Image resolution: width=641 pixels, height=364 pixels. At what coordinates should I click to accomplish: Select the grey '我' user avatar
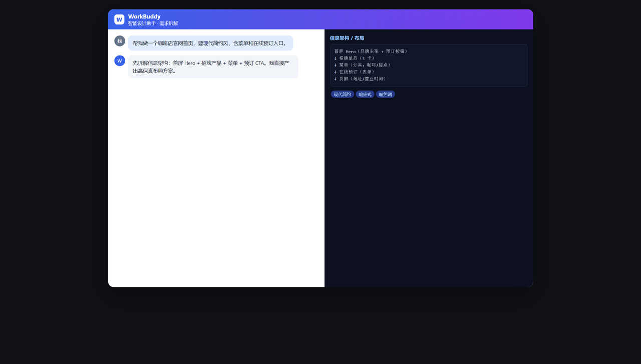tap(120, 41)
